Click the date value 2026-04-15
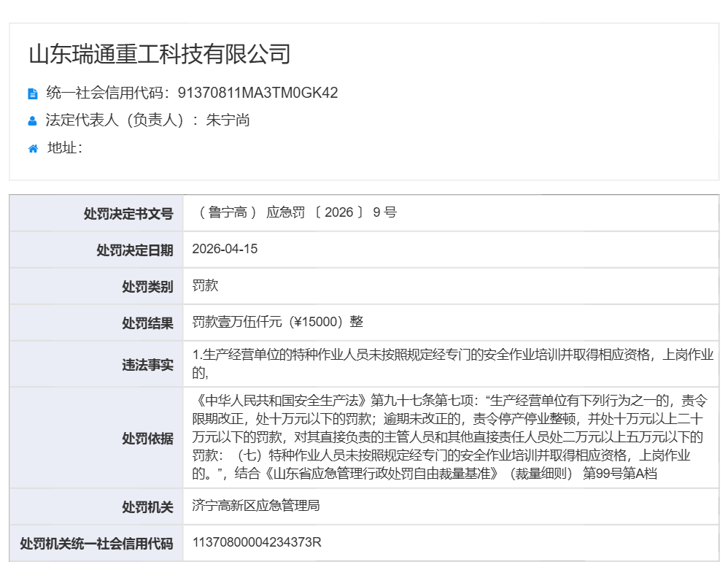The image size is (728, 570). click(225, 250)
